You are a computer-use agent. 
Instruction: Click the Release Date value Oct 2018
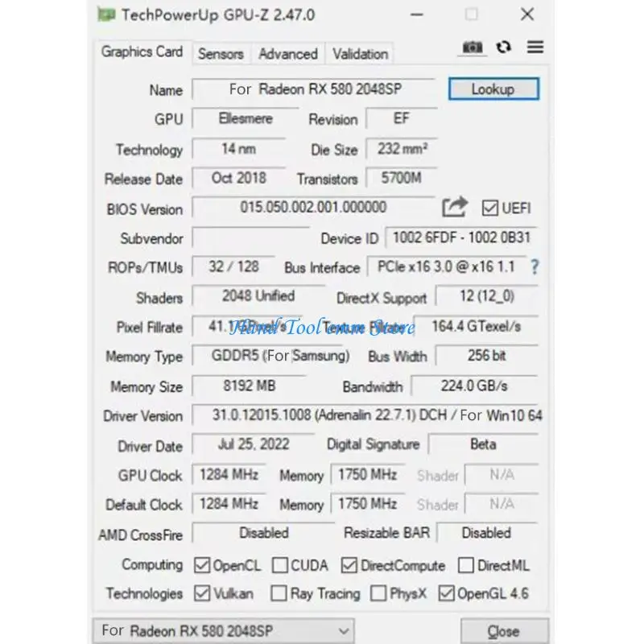[x=238, y=178]
